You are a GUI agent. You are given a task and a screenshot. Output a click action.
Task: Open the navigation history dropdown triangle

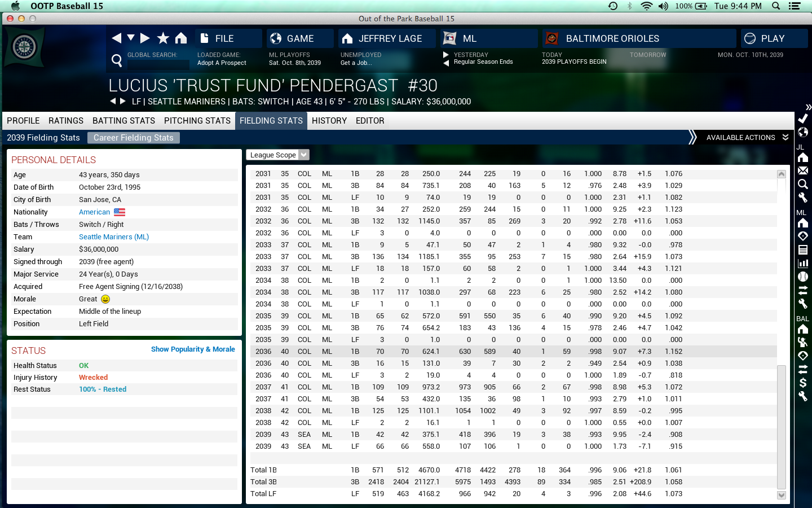click(131, 37)
